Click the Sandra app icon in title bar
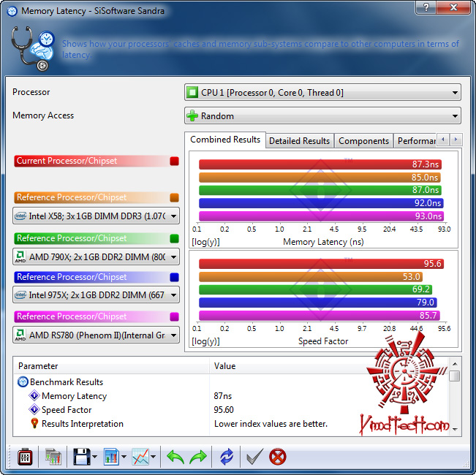Screen dimensions: 476x475 click(12, 11)
